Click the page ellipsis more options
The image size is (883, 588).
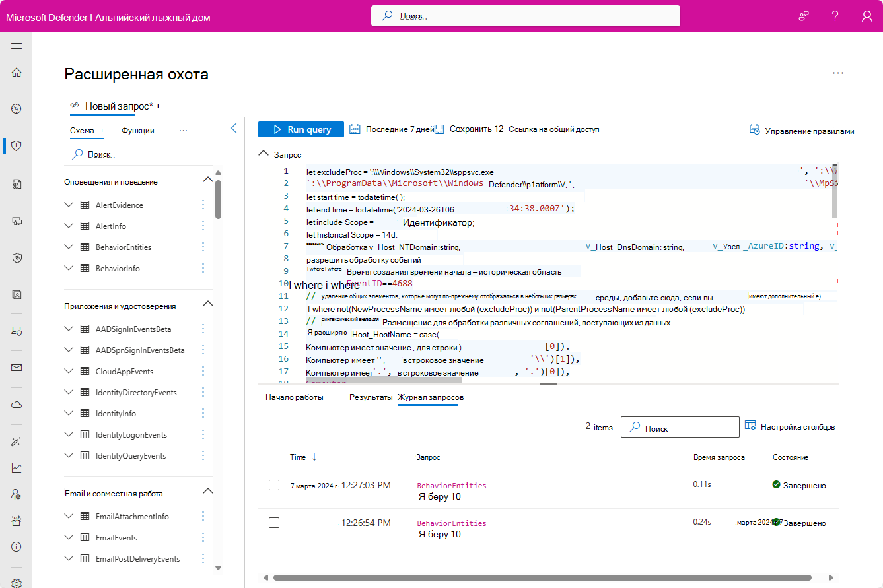[x=838, y=73]
